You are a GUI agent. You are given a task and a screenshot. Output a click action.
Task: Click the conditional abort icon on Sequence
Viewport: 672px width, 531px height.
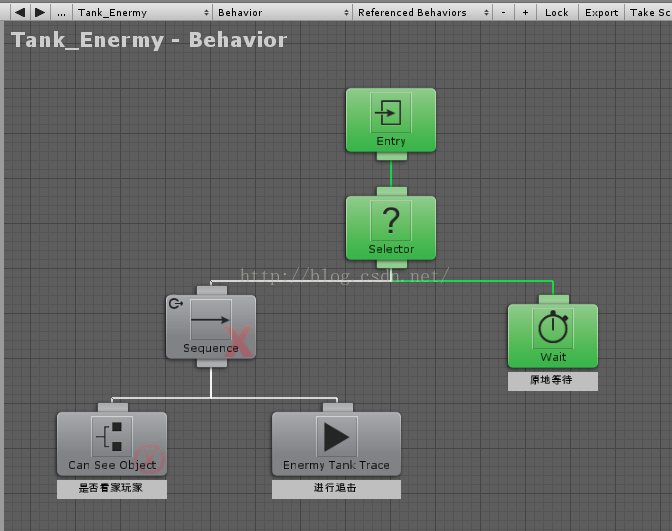pyautogui.click(x=176, y=303)
